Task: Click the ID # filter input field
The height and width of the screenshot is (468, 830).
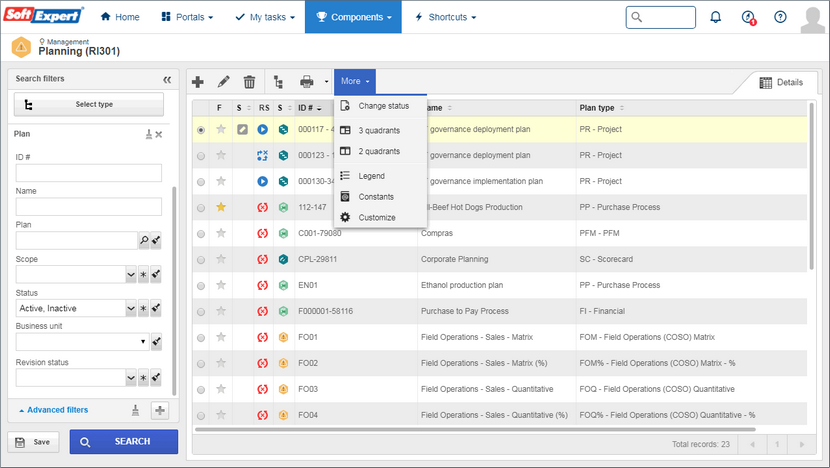Action: (88, 173)
